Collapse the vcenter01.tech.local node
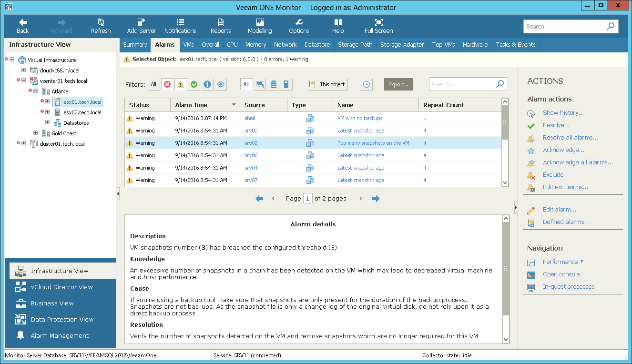Viewport: 632px width, 364px height. 23,81
